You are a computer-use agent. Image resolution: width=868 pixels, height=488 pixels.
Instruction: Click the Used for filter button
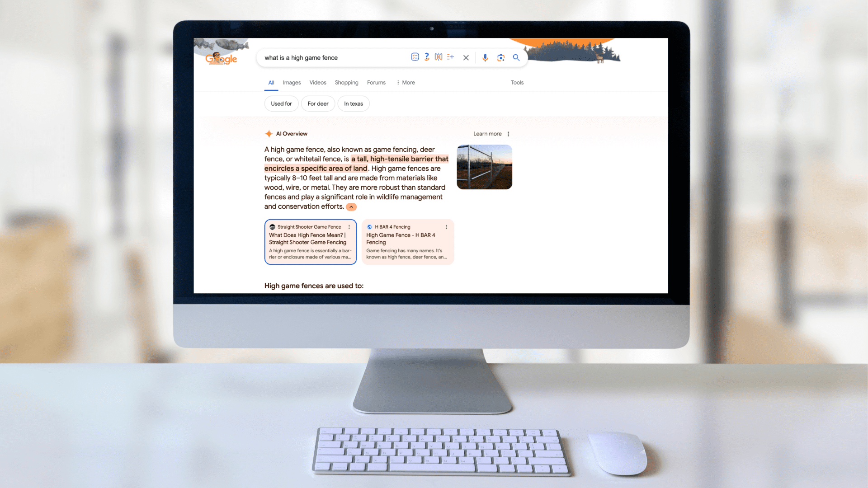pos(281,103)
